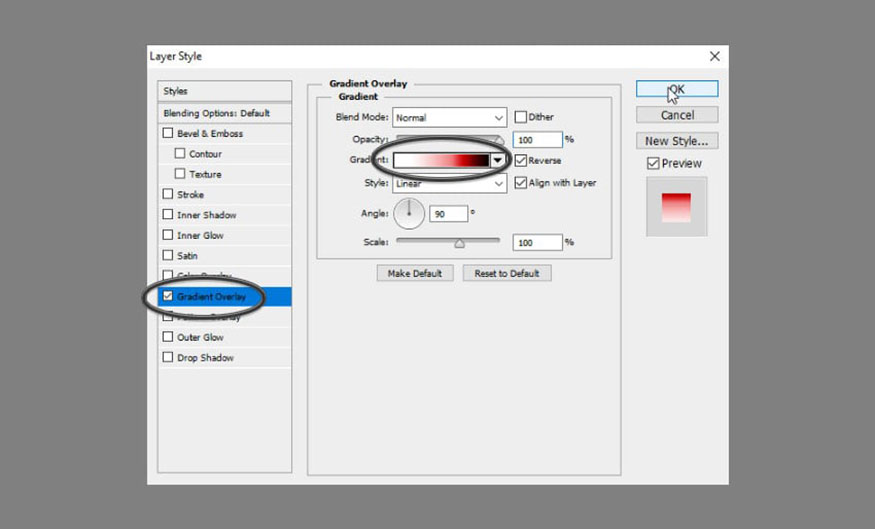
Task: Select Blending Options: Default
Action: 224,113
